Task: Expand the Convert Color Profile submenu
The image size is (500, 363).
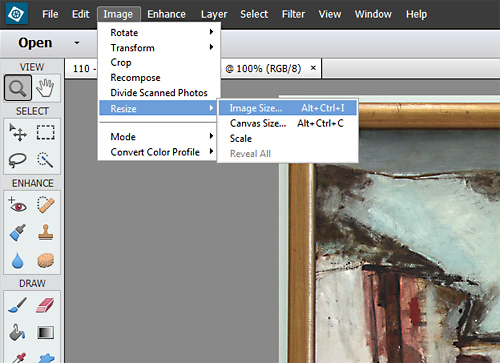Action: pos(157,152)
